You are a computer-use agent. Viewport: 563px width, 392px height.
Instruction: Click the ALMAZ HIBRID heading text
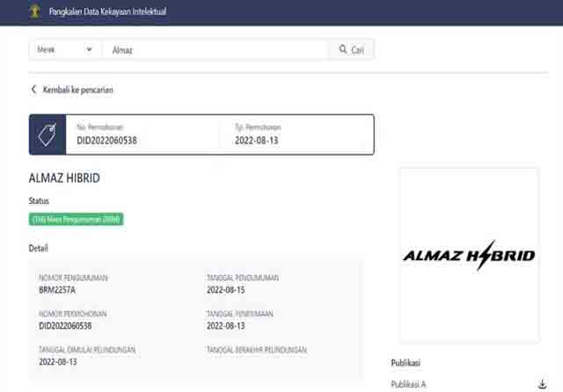[x=64, y=178]
